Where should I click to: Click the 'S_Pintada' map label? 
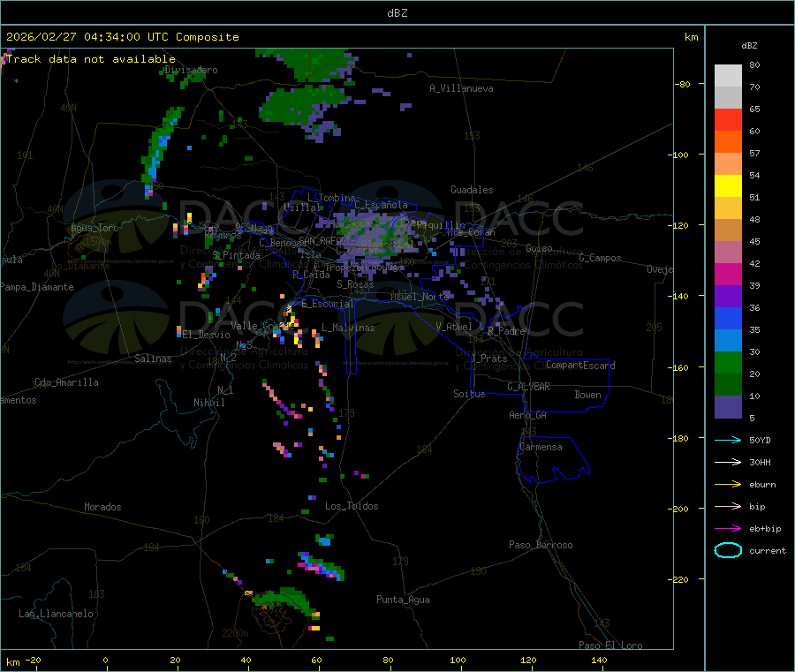point(236,255)
